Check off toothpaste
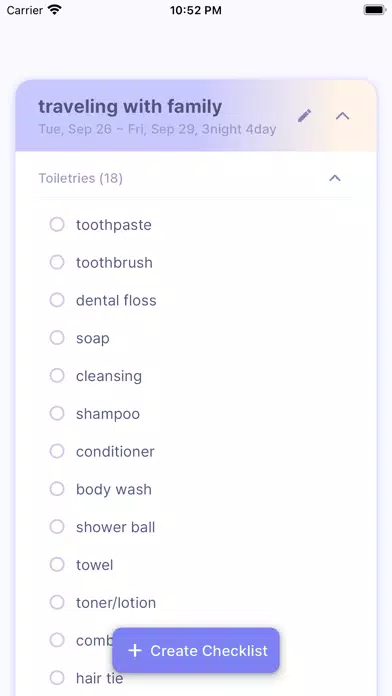392x696 pixels. 57,225
